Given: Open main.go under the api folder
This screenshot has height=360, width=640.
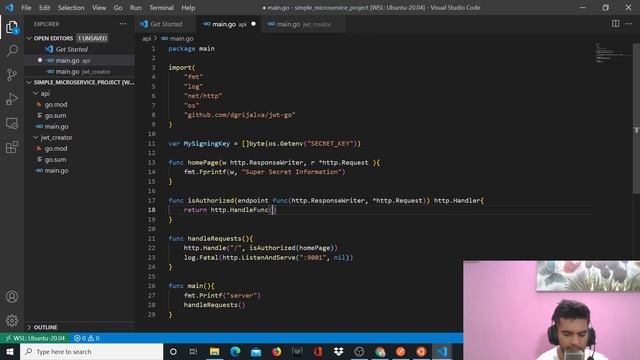Looking at the screenshot, I should 80,127.
